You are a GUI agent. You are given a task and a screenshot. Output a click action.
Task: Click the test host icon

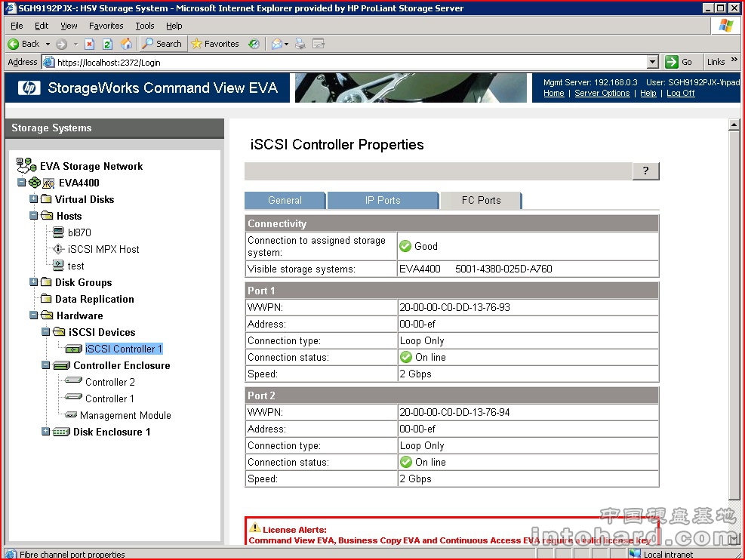[58, 266]
